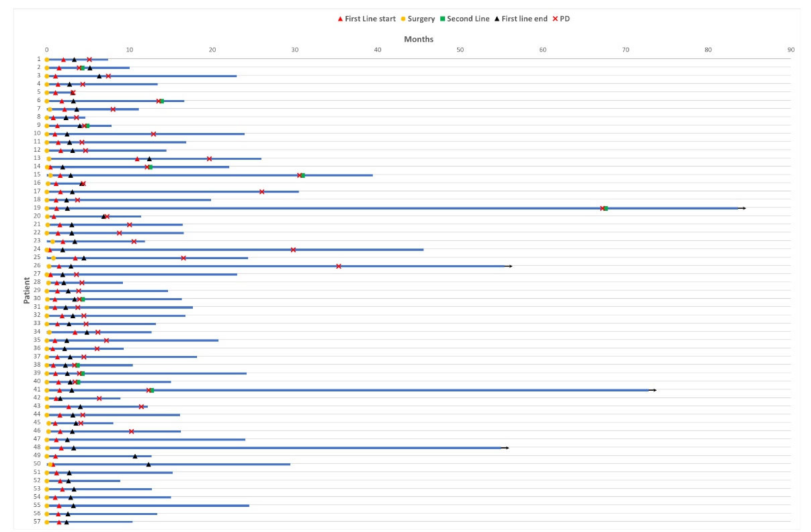Click the vertical Patient axis label
Screen dimensions: 811x532
(x=27, y=290)
